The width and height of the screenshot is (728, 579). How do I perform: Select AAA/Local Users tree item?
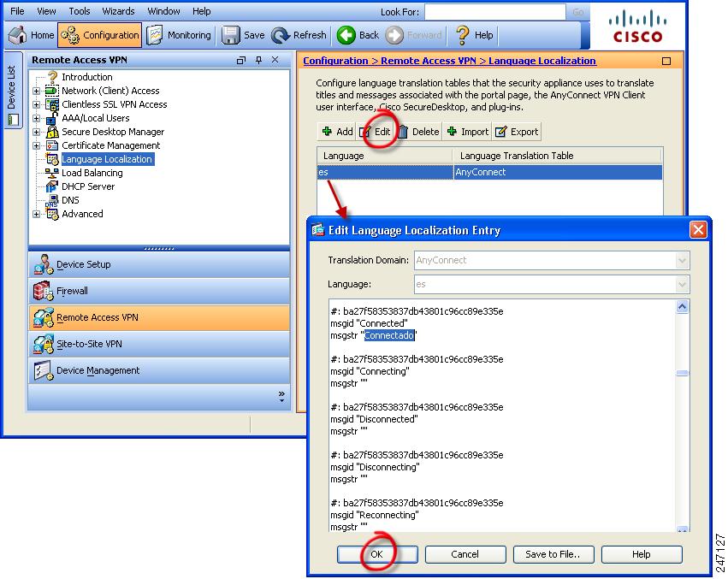pos(95,118)
